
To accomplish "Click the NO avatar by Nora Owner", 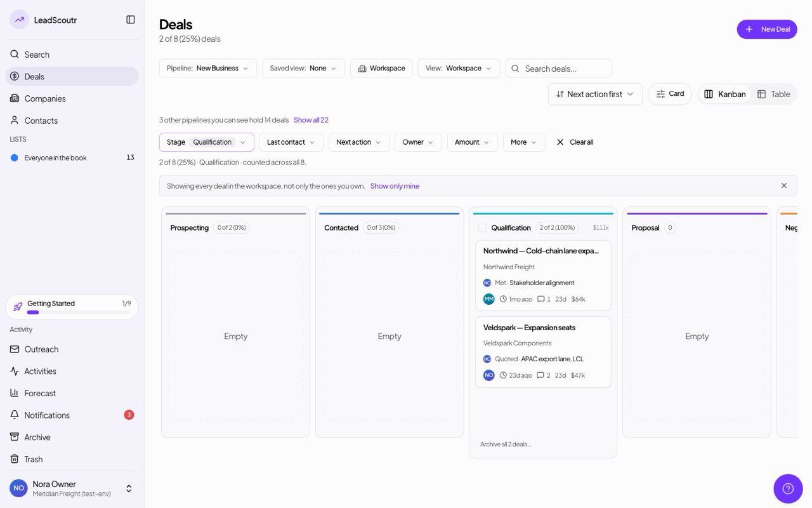I will click(18, 488).
